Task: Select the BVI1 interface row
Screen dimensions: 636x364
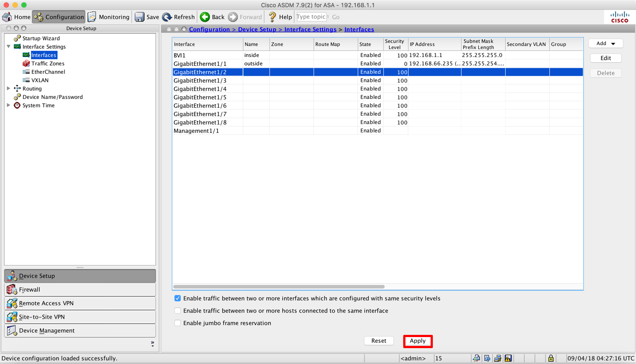Action: 378,55
